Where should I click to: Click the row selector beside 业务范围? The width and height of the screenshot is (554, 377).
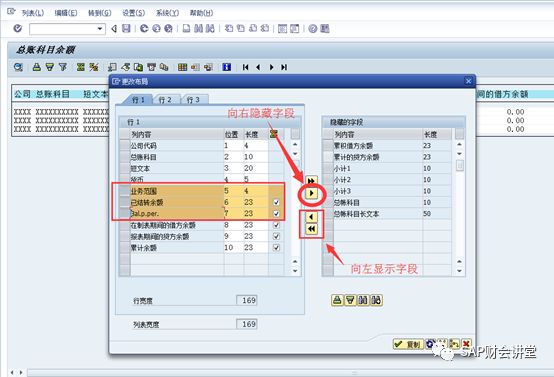click(124, 191)
